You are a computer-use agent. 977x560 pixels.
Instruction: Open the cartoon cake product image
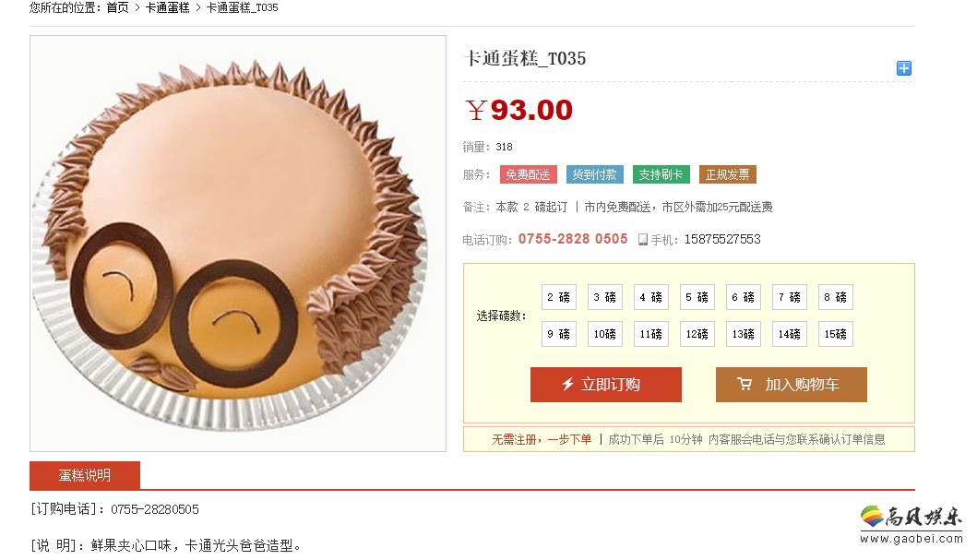238,244
